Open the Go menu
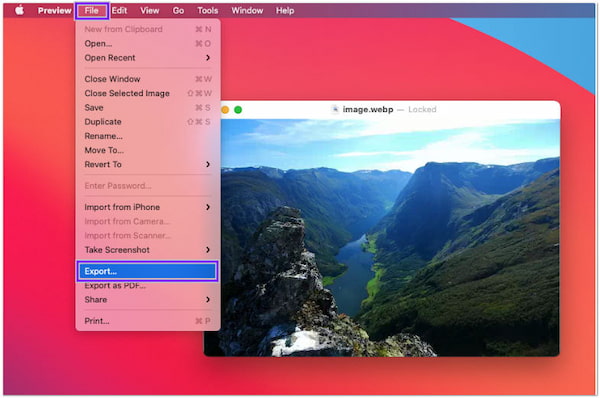The height and width of the screenshot is (398, 600). coord(178,11)
